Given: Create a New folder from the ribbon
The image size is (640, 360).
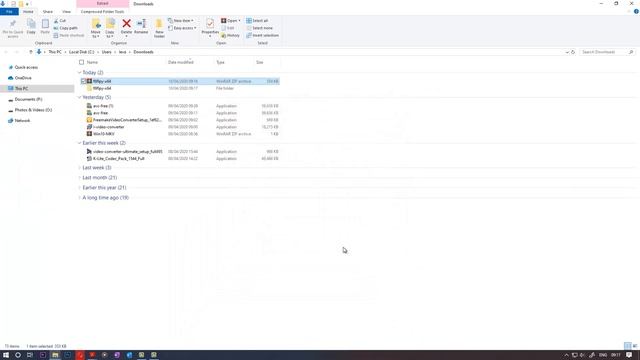Looking at the screenshot, I should pos(159,28).
